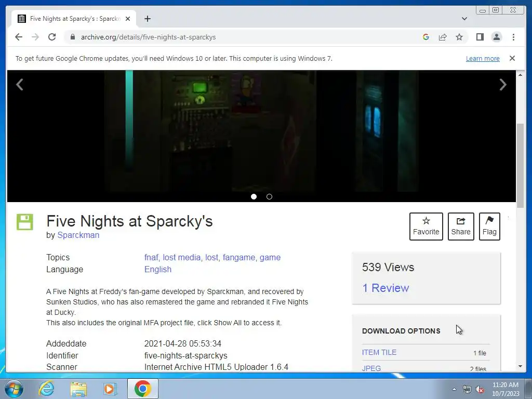532x399 pixels.
Task: Open Windows Media Player from taskbar
Action: (110, 389)
